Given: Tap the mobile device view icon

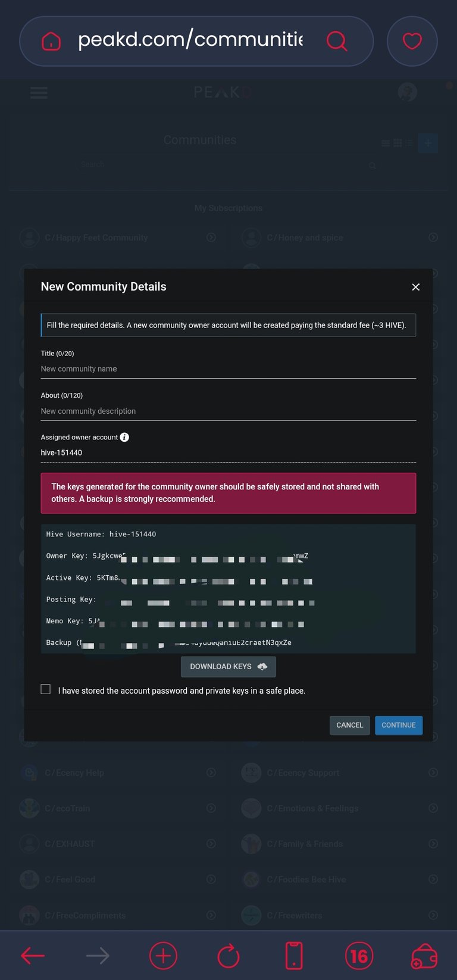Looking at the screenshot, I should [294, 956].
